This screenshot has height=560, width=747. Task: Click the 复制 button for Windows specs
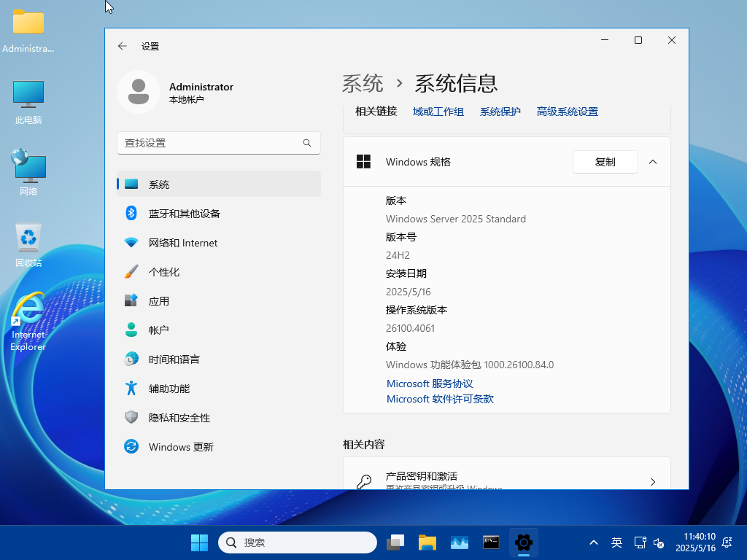(x=605, y=162)
